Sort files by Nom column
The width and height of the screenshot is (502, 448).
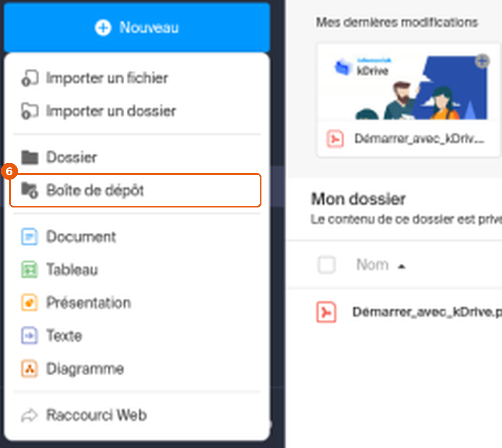tap(381, 265)
